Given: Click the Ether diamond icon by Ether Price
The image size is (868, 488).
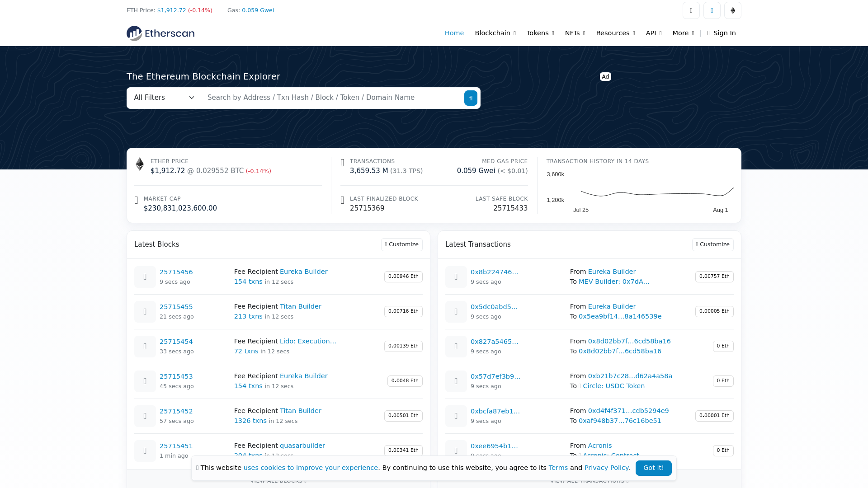Looking at the screenshot, I should point(140,164).
